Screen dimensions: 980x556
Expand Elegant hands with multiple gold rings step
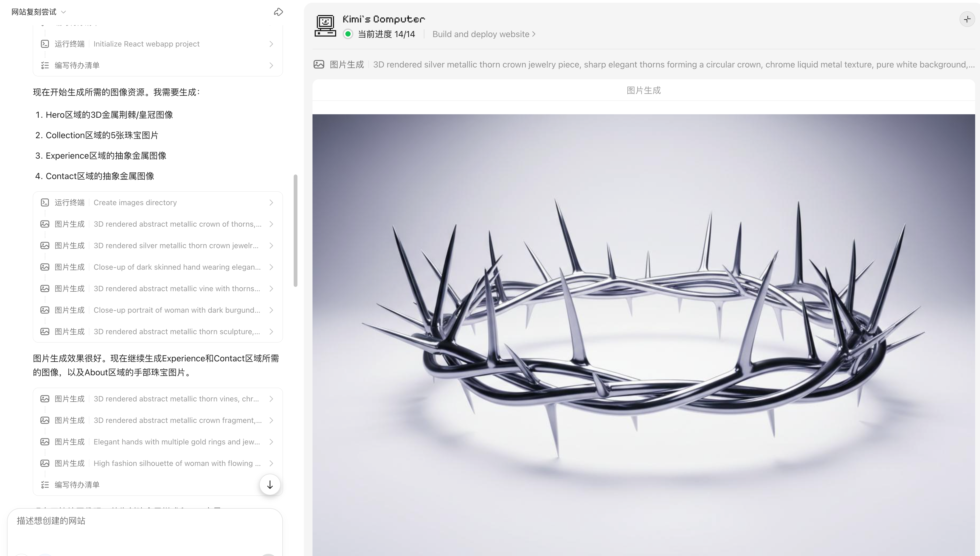click(x=158, y=442)
